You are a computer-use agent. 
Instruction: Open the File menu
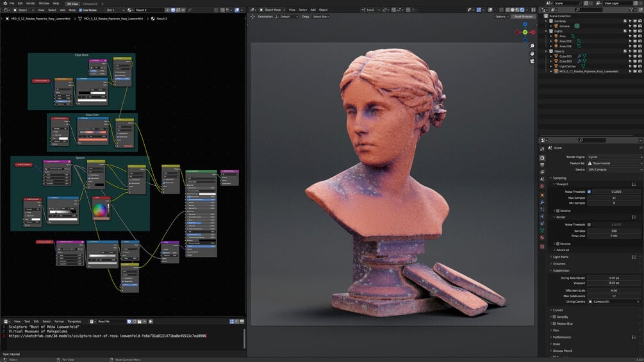[x=12, y=3]
